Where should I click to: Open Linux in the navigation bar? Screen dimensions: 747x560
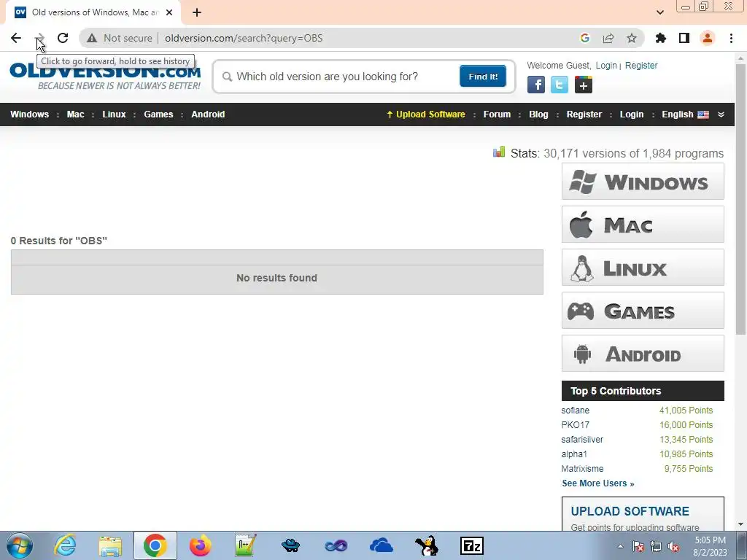click(114, 114)
